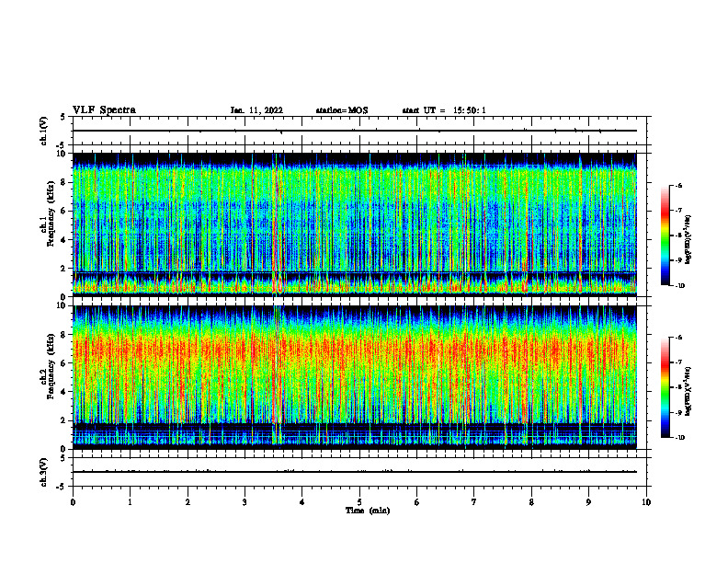The height and width of the screenshot is (563, 728).
Task: Click time-axis tick label "1"
Action: point(130,502)
